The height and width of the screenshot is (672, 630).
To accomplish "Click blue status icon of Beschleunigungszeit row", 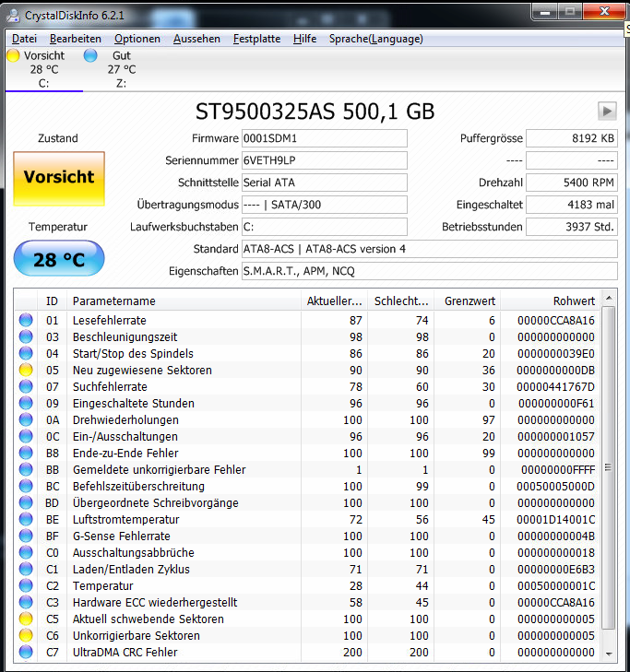I will click(26, 336).
